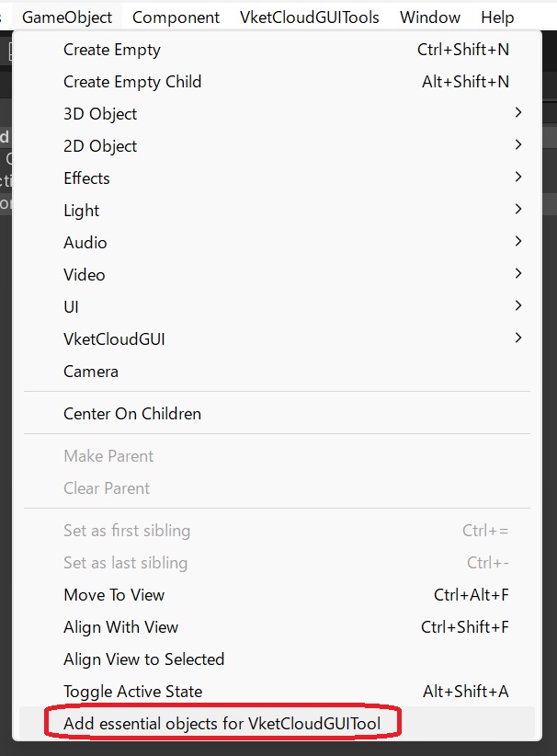The width and height of the screenshot is (557, 756).
Task: Open the Component menu
Action: (x=176, y=17)
